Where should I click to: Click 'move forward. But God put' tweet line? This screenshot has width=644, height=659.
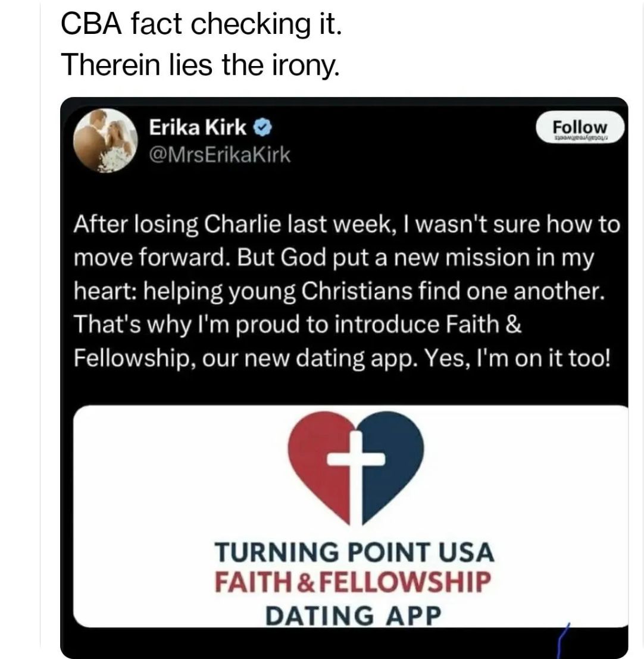pyautogui.click(x=334, y=258)
